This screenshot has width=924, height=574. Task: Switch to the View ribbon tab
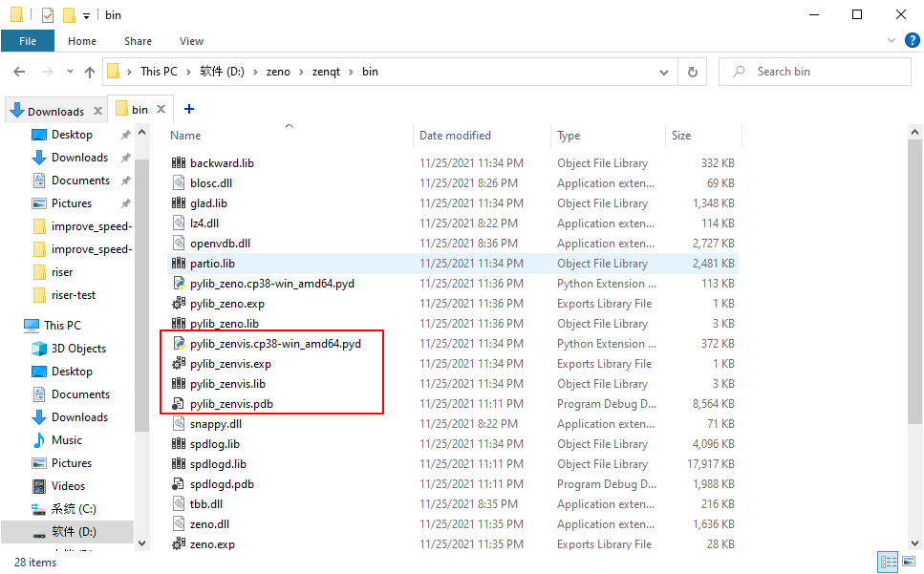[x=191, y=41]
